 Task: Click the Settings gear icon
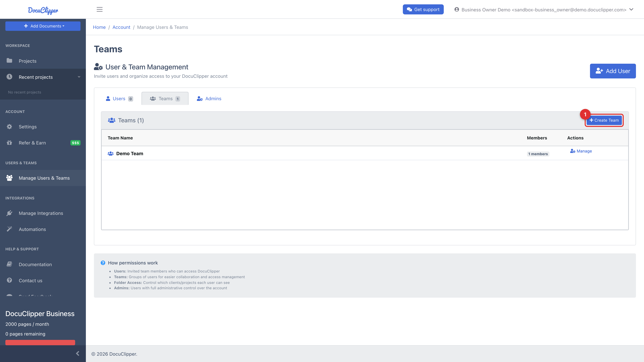(9, 127)
